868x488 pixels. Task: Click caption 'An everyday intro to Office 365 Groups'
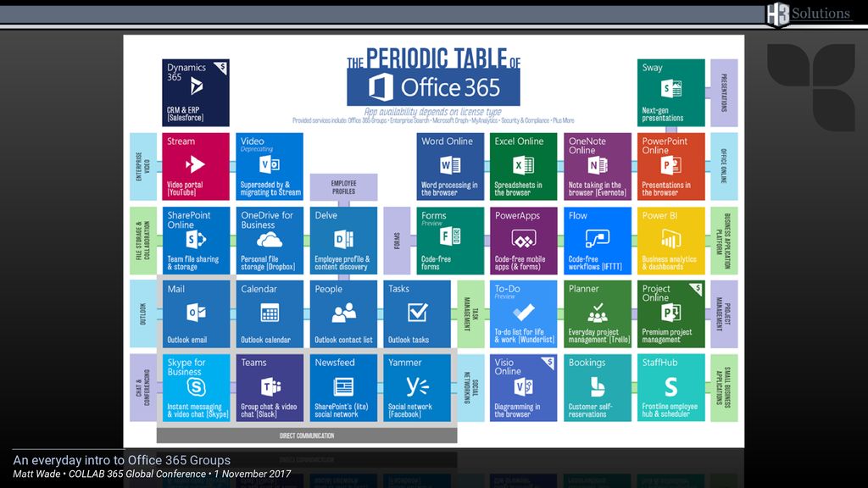(x=122, y=460)
